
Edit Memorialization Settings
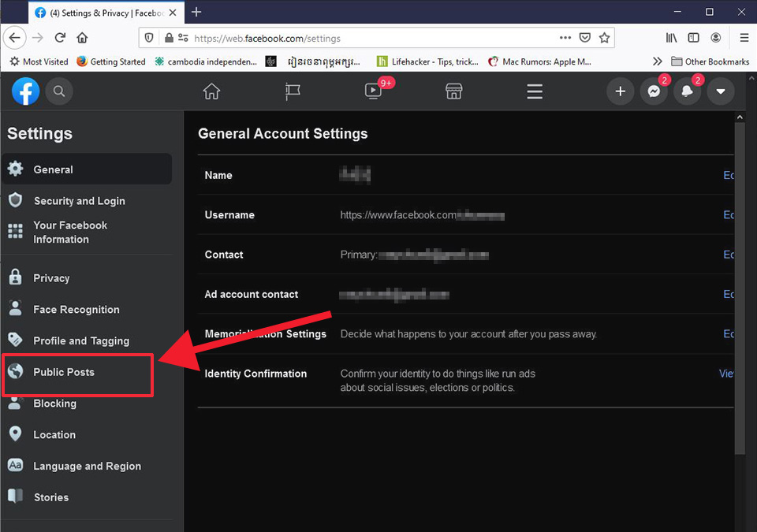[x=728, y=333]
